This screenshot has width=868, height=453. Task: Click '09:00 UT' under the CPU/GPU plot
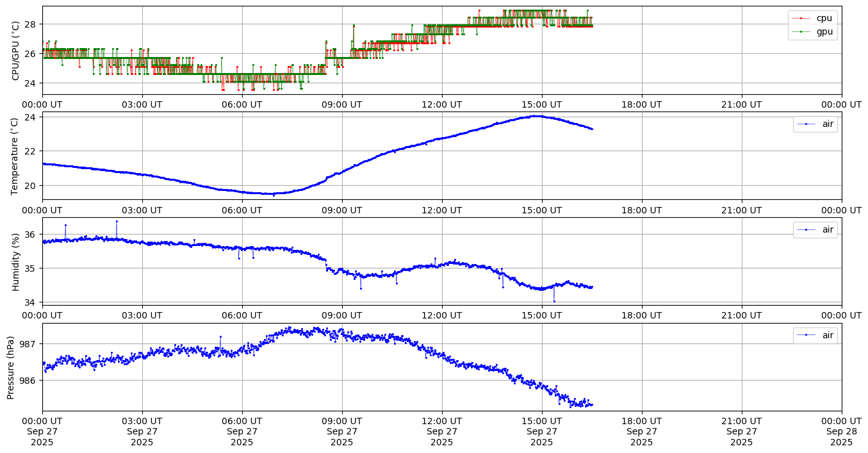click(x=342, y=104)
